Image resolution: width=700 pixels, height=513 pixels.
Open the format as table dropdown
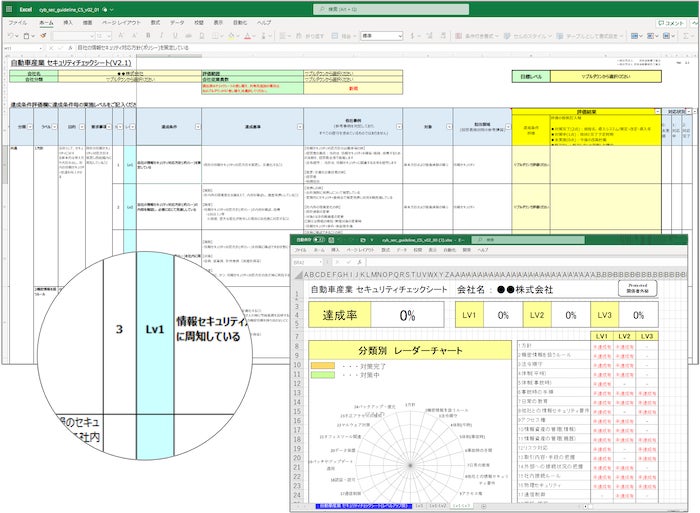click(590, 36)
